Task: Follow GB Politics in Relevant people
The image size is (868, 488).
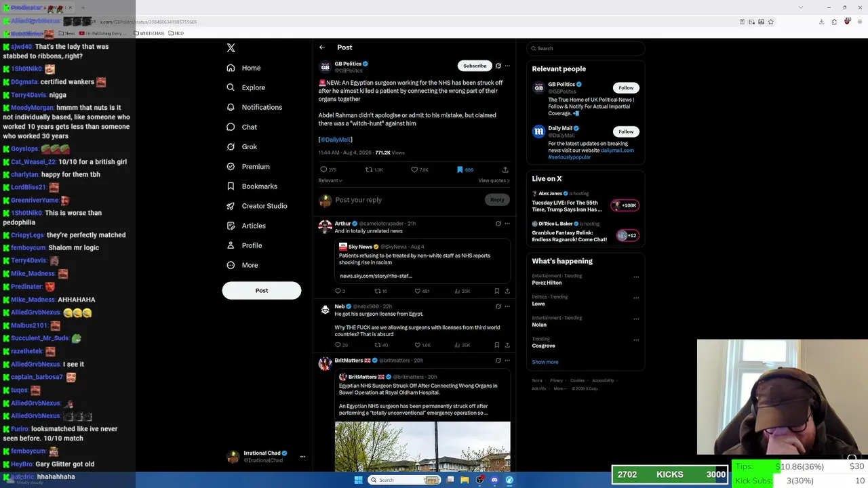Action: click(x=626, y=87)
